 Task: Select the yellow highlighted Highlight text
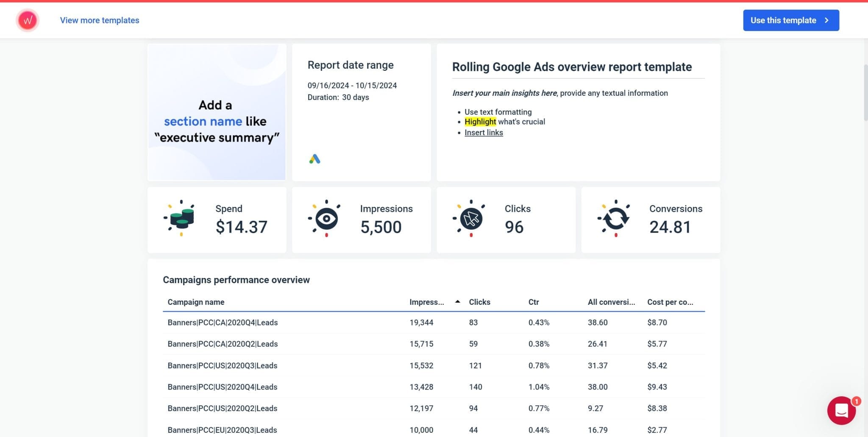[x=480, y=122]
